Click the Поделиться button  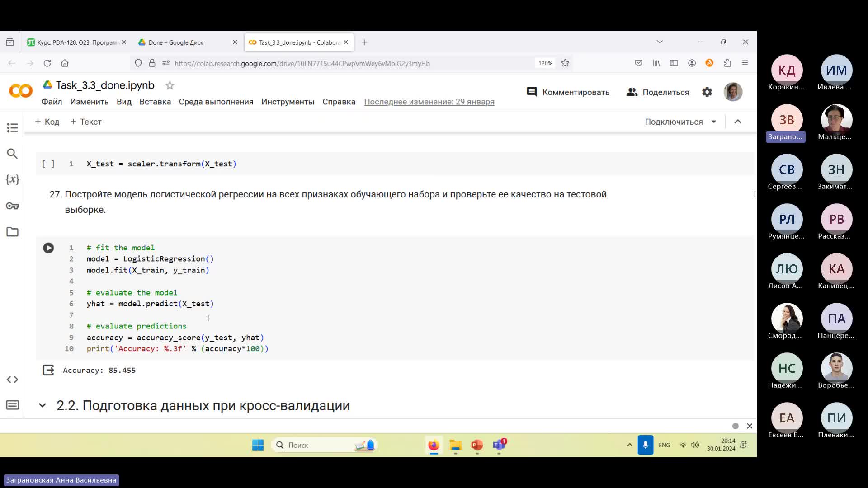(x=658, y=92)
